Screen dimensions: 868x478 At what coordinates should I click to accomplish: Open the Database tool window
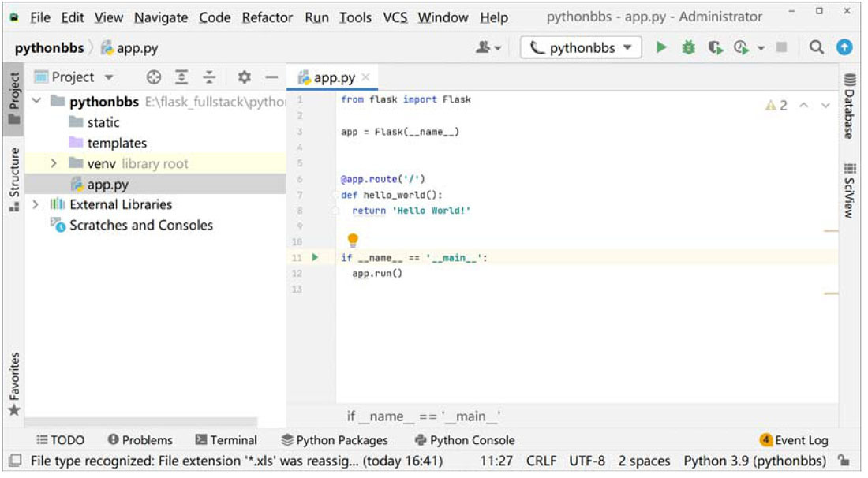(x=850, y=106)
